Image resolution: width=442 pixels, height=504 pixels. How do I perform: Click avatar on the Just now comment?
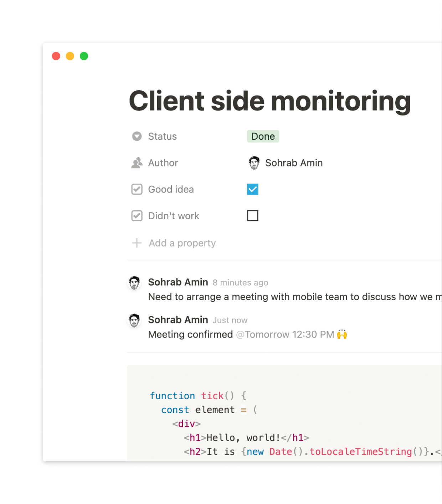(134, 321)
